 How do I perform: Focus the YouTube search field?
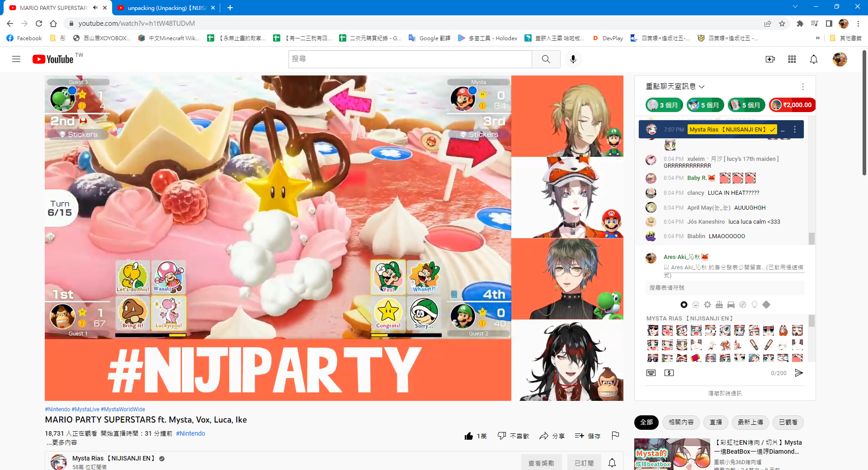click(x=410, y=59)
